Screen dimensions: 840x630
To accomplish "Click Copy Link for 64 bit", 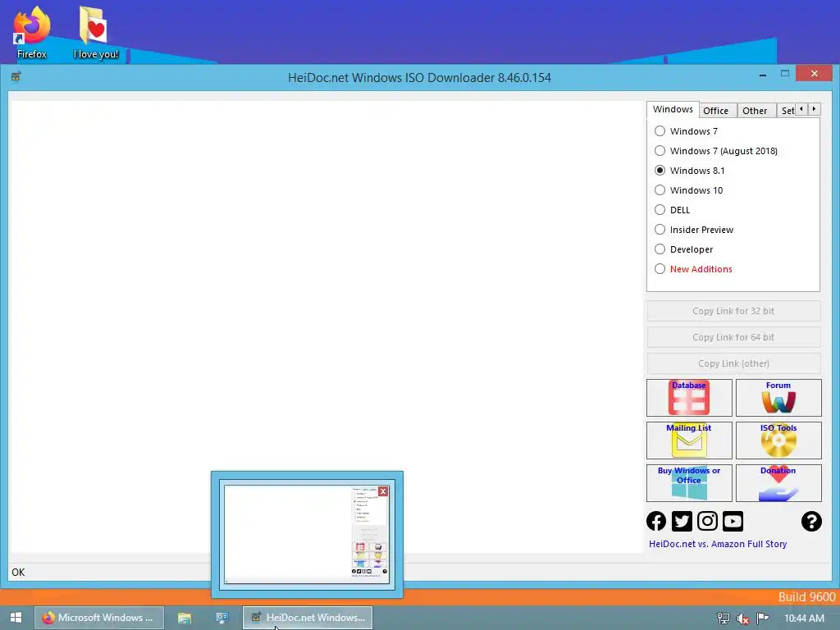I will point(733,337).
